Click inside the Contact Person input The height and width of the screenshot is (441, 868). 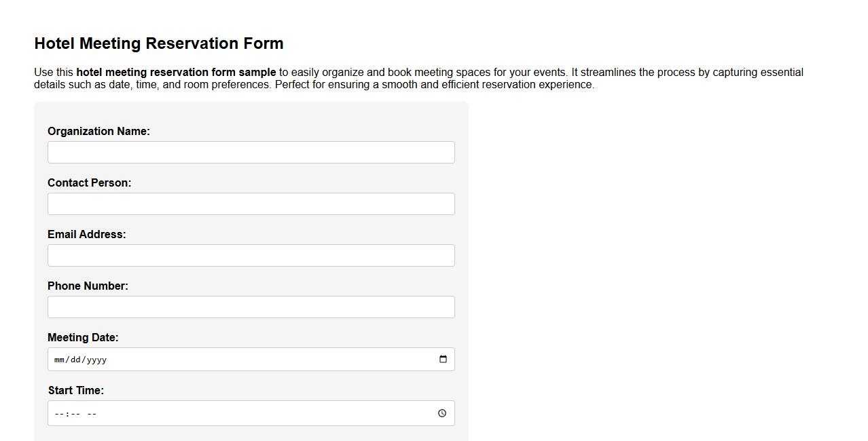click(x=251, y=204)
